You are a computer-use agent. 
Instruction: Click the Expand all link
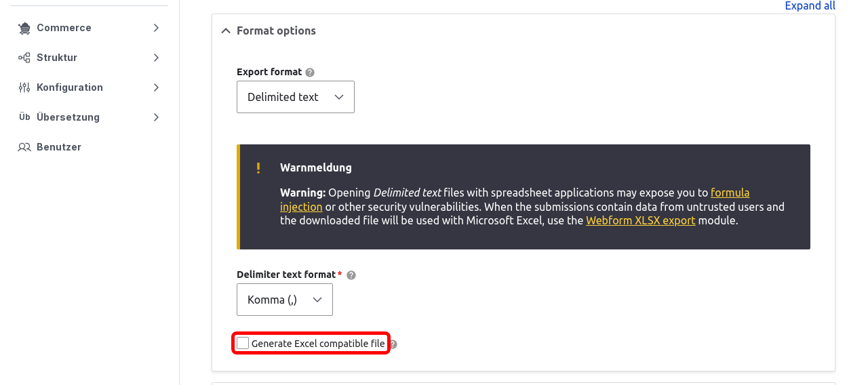tap(810, 5)
